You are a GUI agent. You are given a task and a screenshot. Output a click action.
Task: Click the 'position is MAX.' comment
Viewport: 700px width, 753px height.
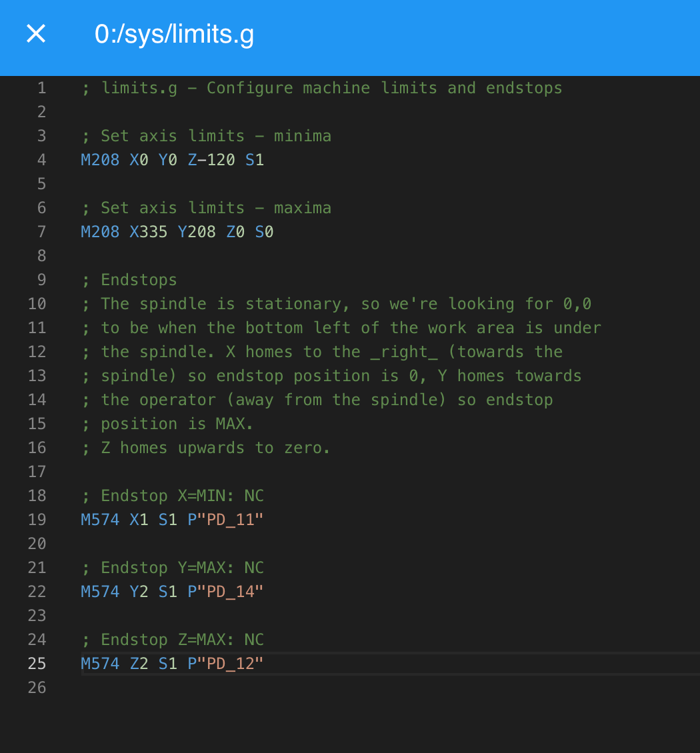click(167, 424)
